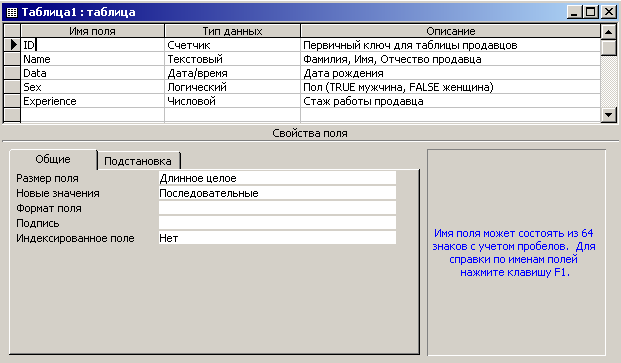Screen dimensions: 621x363
Task: Select the ID field name cell
Action: 92,45
